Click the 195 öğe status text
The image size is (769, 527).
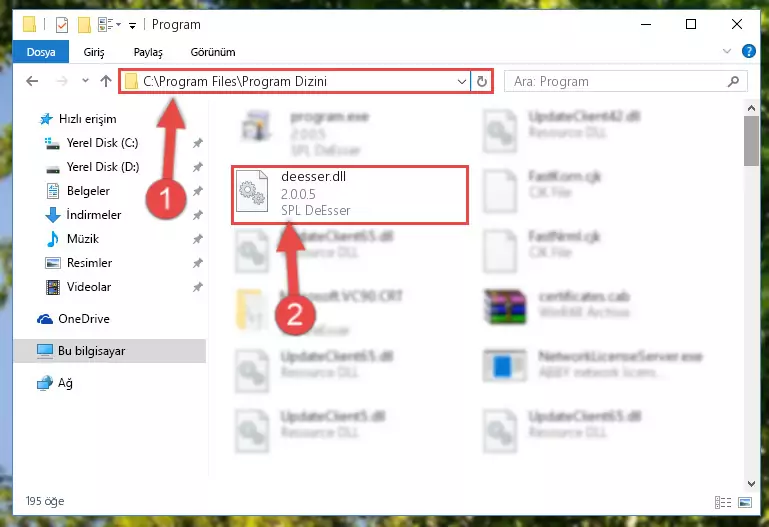tap(45, 501)
